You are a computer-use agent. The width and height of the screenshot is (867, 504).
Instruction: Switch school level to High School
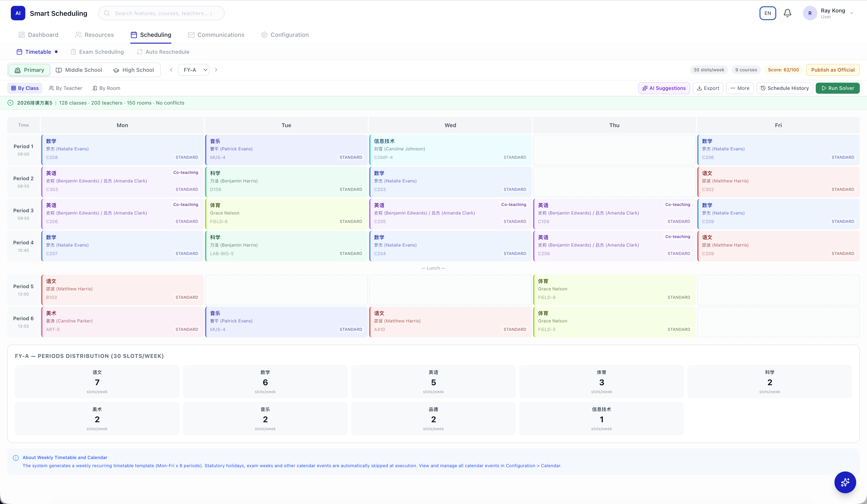click(x=133, y=70)
